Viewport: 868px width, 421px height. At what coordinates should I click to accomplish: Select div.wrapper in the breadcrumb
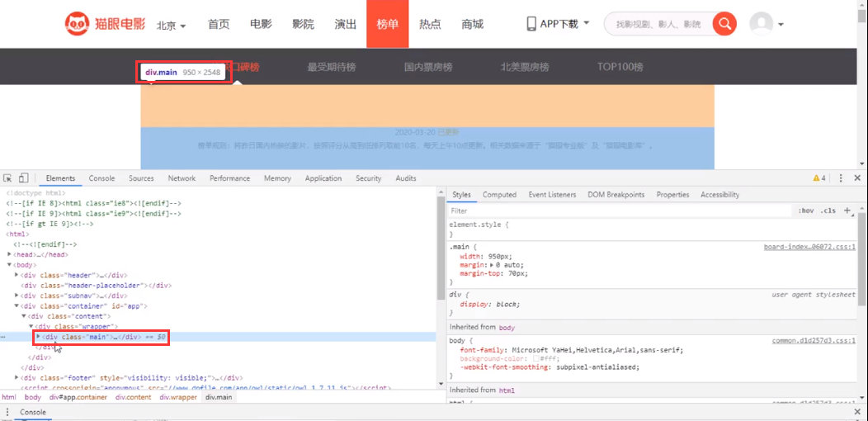pos(178,397)
